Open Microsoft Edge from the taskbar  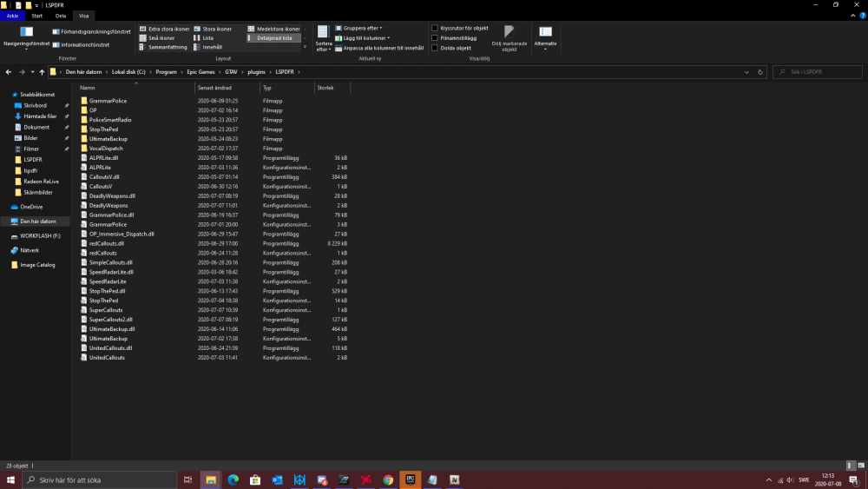[233, 479]
